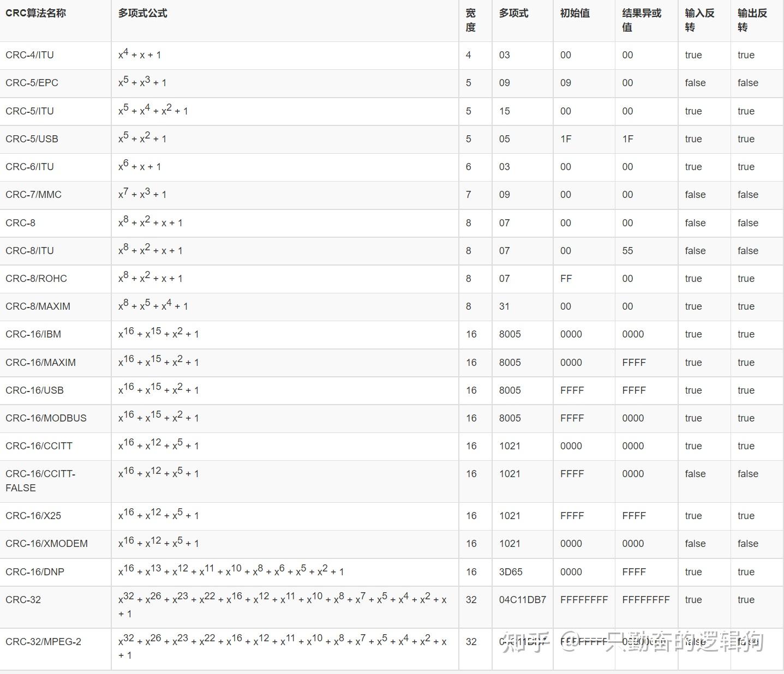Select the 3D65 polynomial value for CRC-16/DNP

(511, 572)
